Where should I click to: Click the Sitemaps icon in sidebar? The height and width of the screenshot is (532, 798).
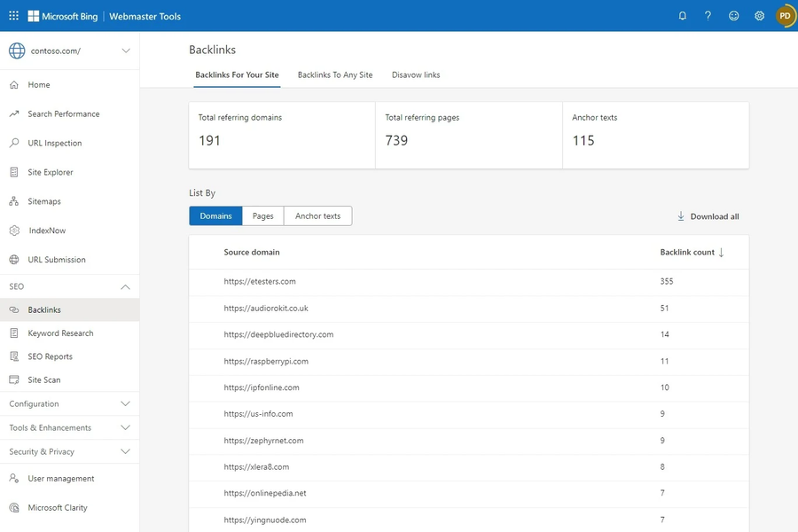[x=14, y=202]
